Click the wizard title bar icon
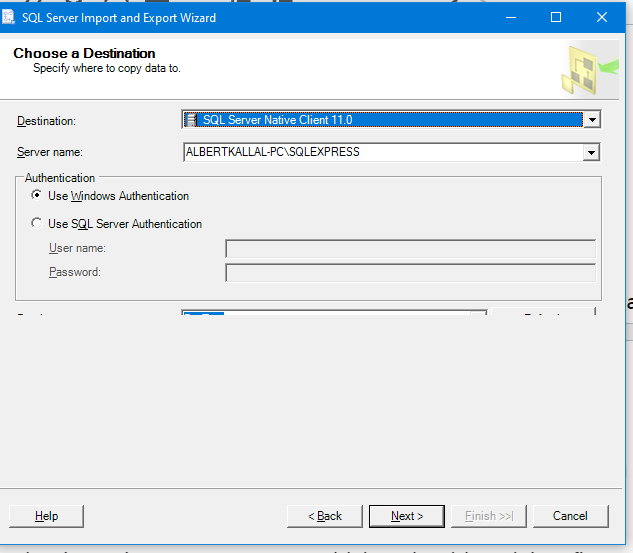 [x=8, y=17]
